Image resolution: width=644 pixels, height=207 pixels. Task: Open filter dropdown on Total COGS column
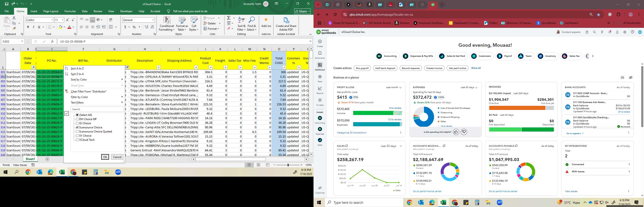tap(284, 67)
